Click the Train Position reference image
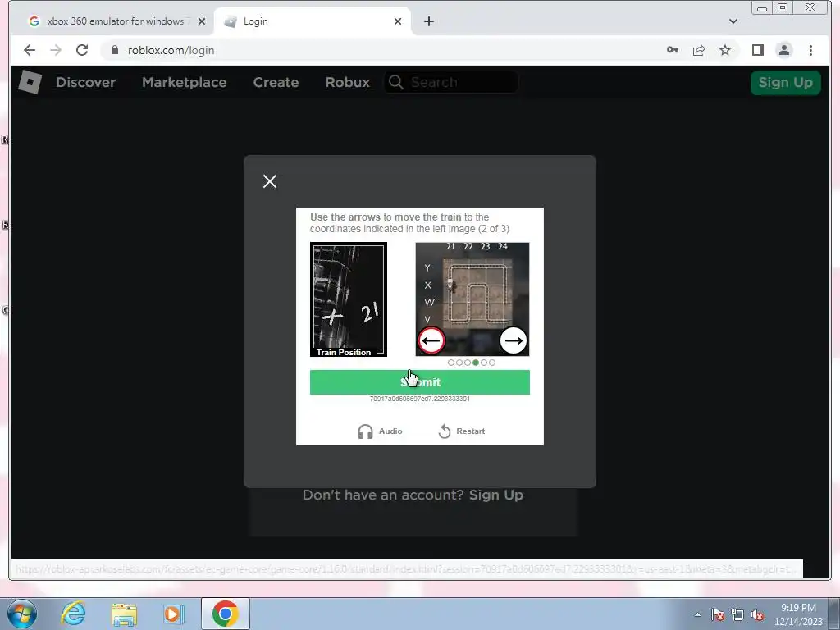This screenshot has width=840, height=630. pyautogui.click(x=348, y=299)
